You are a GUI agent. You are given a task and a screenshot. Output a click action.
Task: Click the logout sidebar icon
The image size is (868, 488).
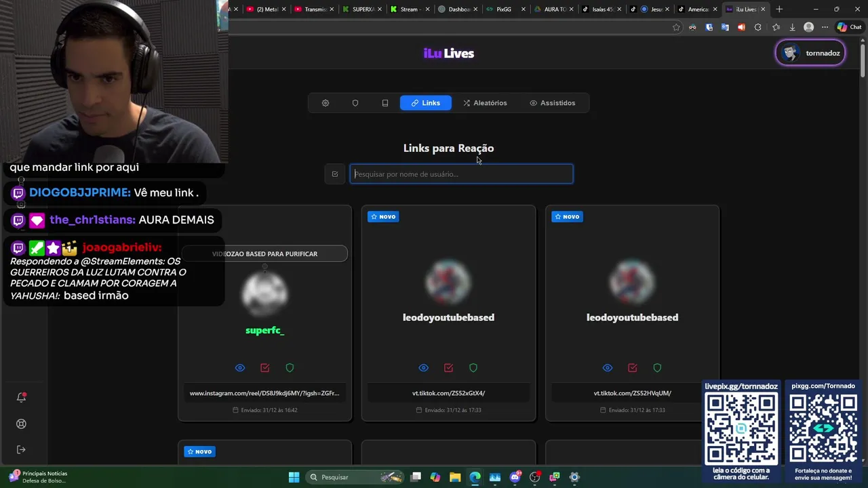coord(21,449)
